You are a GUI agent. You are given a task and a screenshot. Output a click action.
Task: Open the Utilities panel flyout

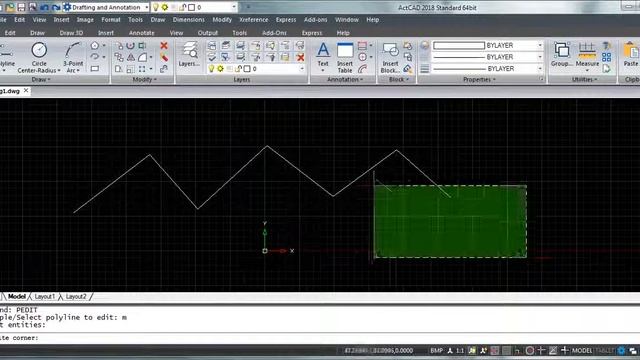click(584, 80)
